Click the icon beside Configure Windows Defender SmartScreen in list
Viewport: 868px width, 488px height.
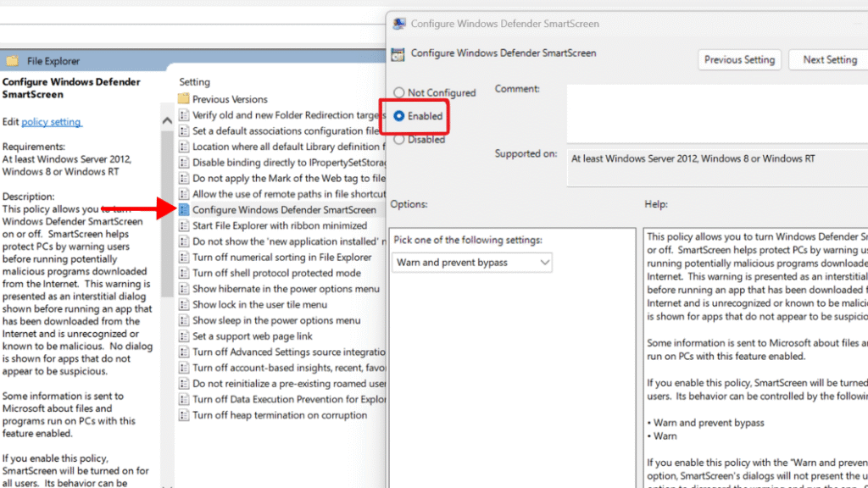184,210
